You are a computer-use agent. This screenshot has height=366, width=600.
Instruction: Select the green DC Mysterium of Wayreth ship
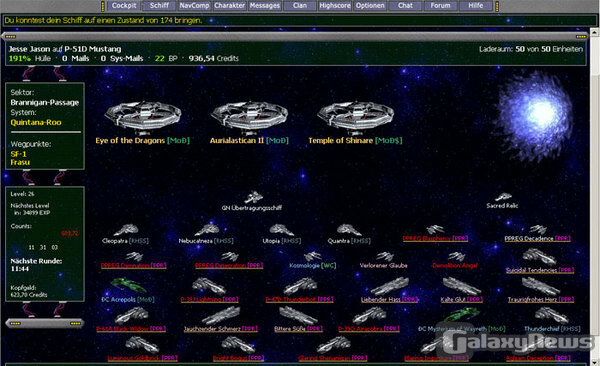tap(462, 316)
